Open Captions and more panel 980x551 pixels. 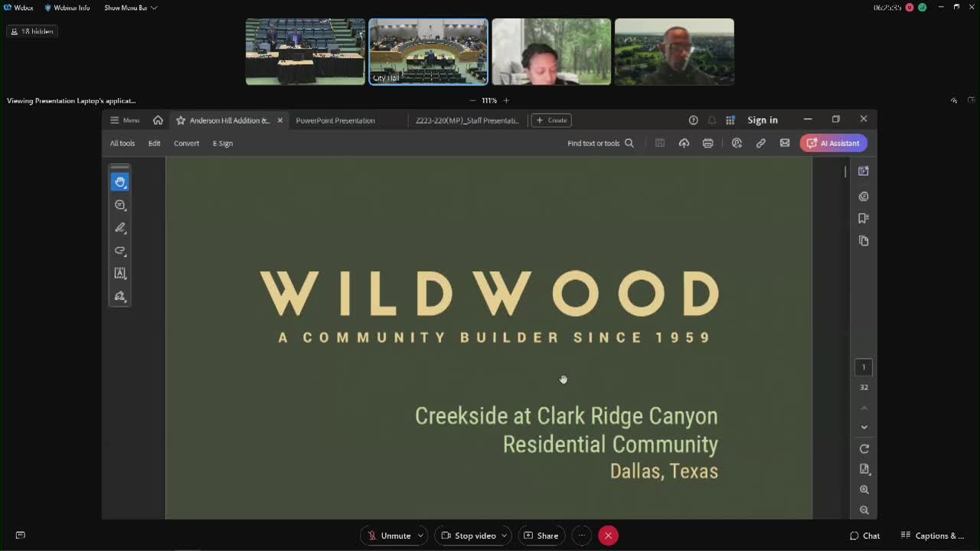pos(933,536)
